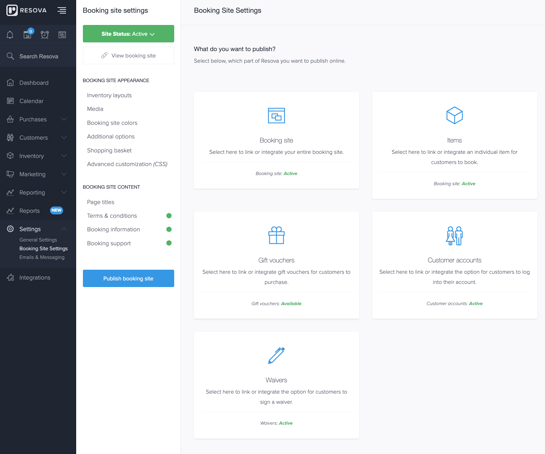Select the Waivers card title
This screenshot has width=545, height=454.
(x=276, y=380)
